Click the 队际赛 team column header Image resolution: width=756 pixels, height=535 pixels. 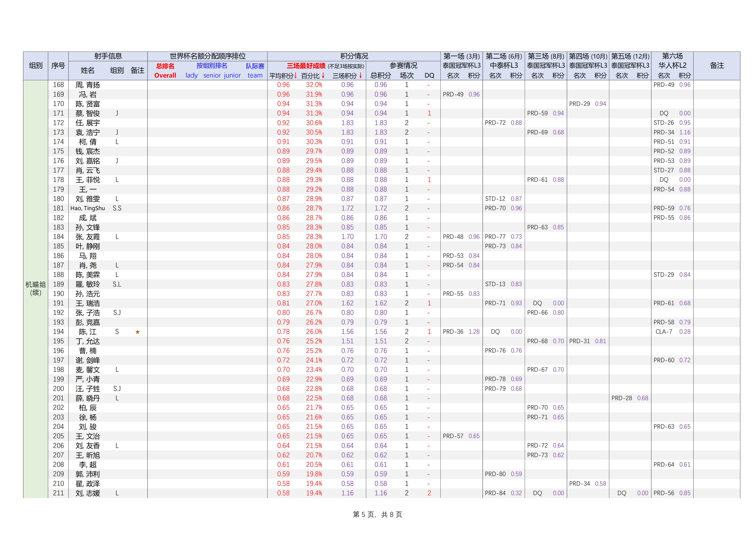255,71
